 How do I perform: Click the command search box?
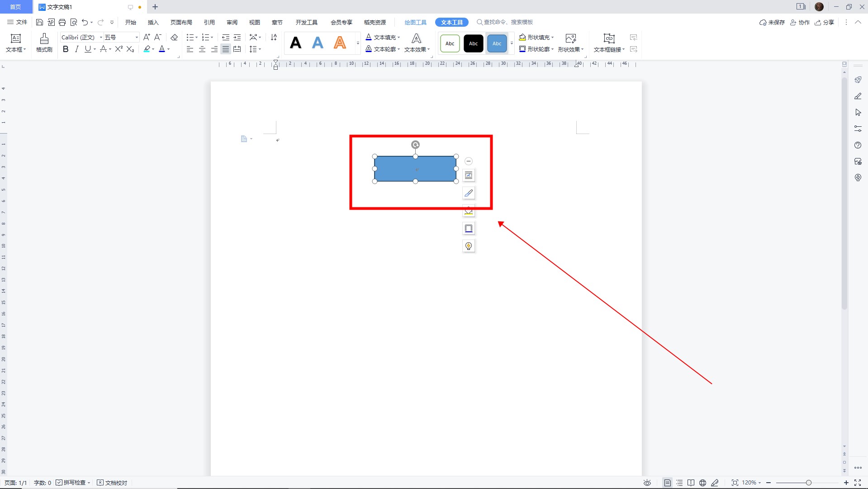[x=508, y=22]
